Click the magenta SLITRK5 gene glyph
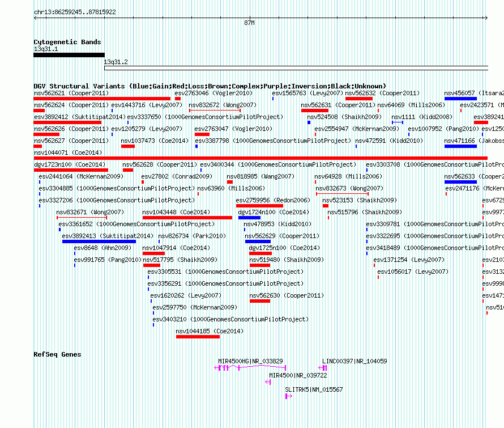504x428 pixels. tap(289, 396)
